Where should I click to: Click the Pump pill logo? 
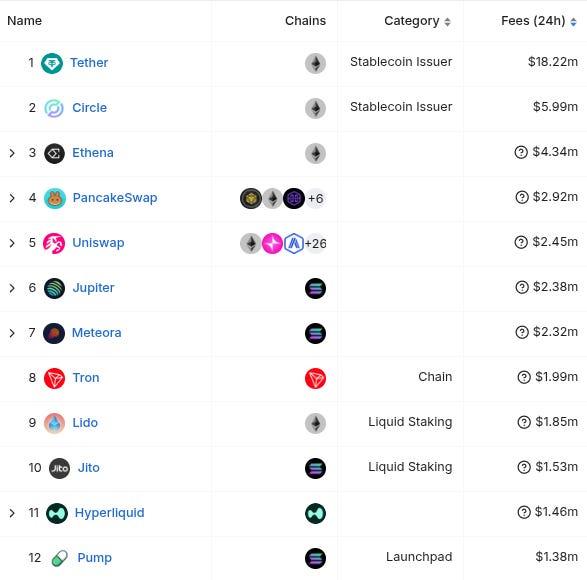(x=60, y=558)
